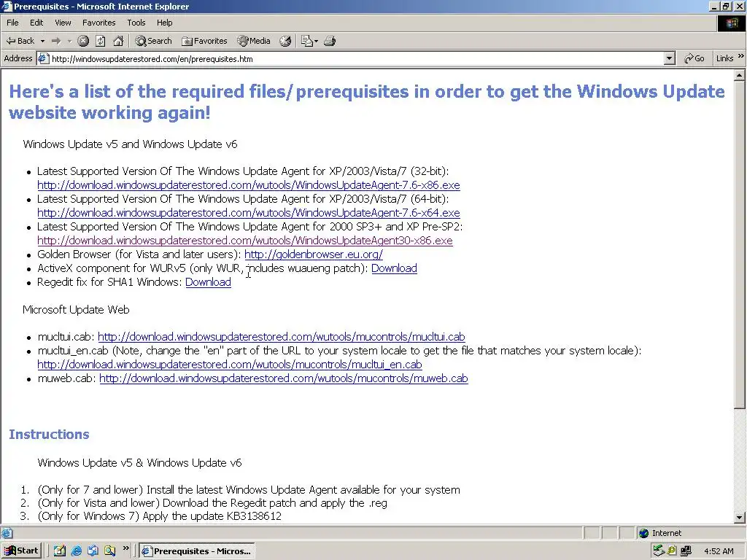The image size is (747, 560).
Task: Open the File menu
Action: click(12, 23)
